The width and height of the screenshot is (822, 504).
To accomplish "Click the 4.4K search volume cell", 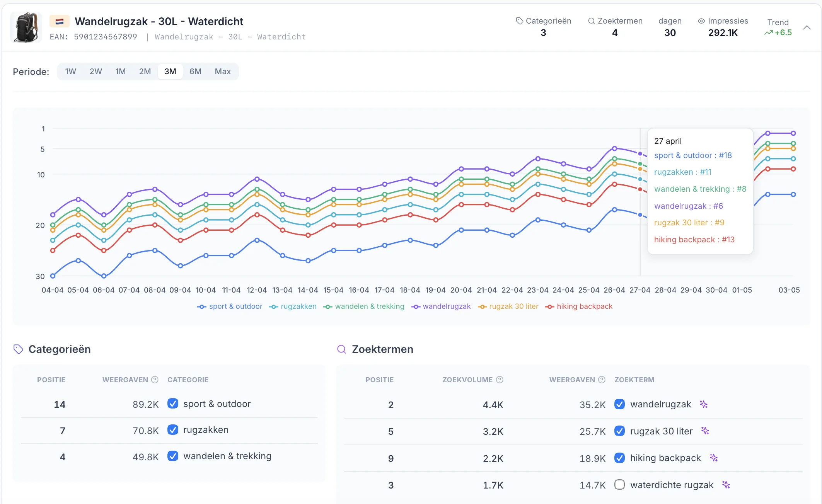I will pos(493,405).
